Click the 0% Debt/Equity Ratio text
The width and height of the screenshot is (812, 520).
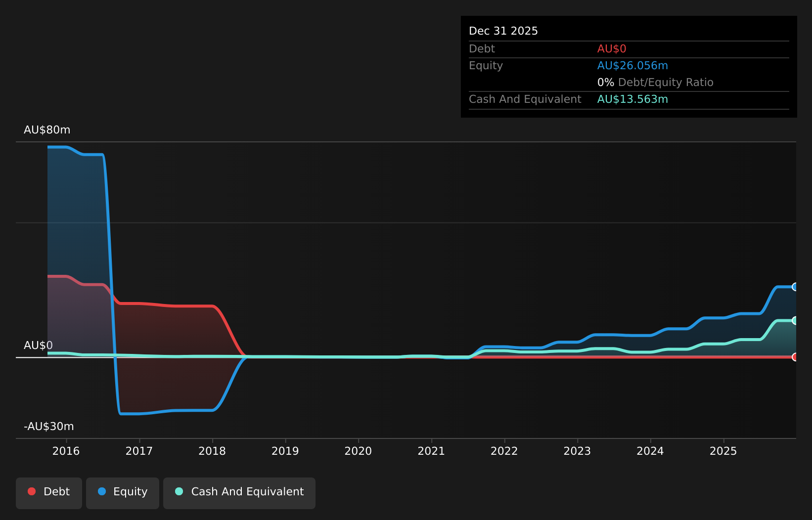[655, 83]
